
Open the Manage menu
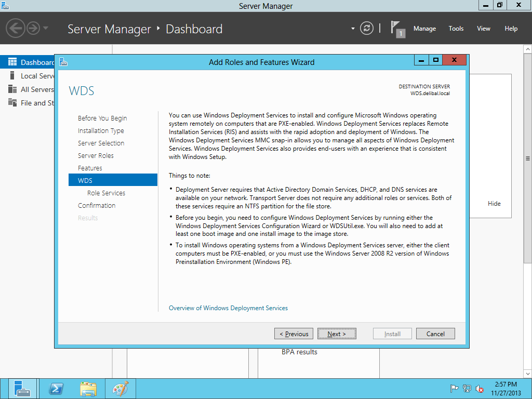click(x=424, y=29)
